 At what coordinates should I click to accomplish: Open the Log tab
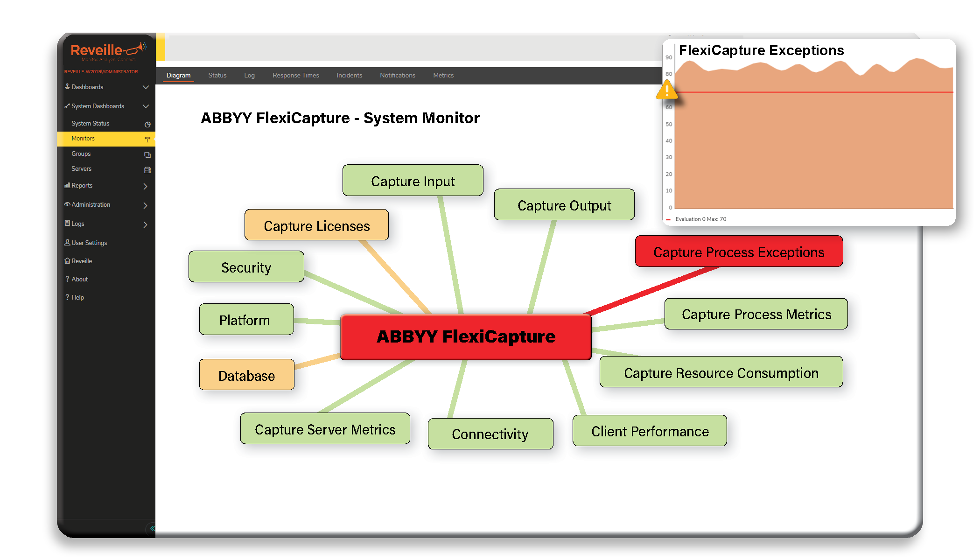tap(249, 76)
